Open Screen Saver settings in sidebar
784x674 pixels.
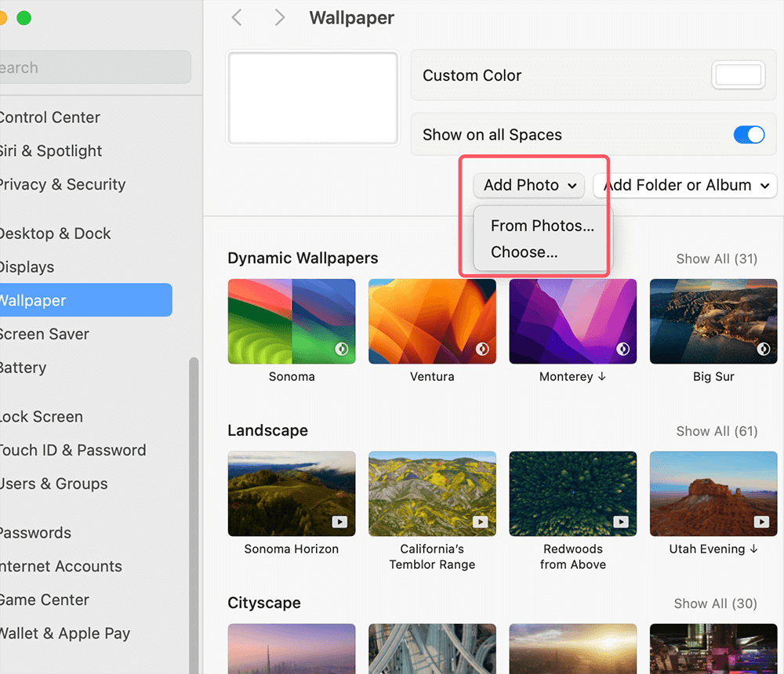pos(45,334)
